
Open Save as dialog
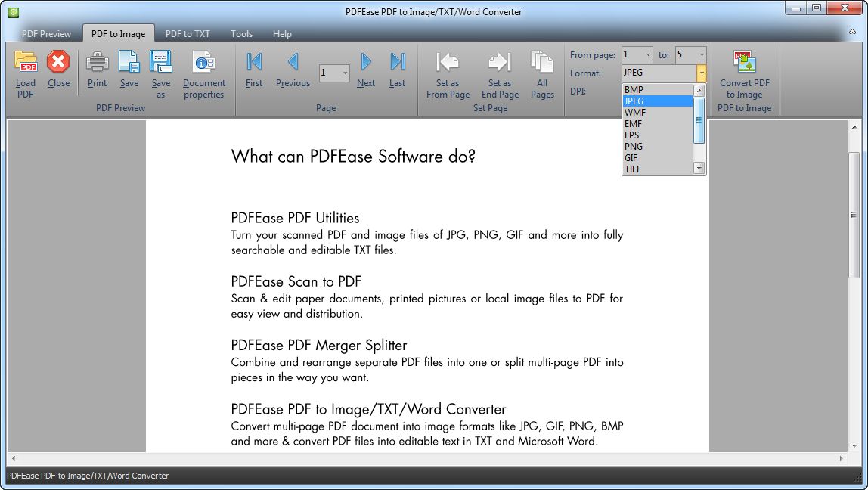[160, 61]
